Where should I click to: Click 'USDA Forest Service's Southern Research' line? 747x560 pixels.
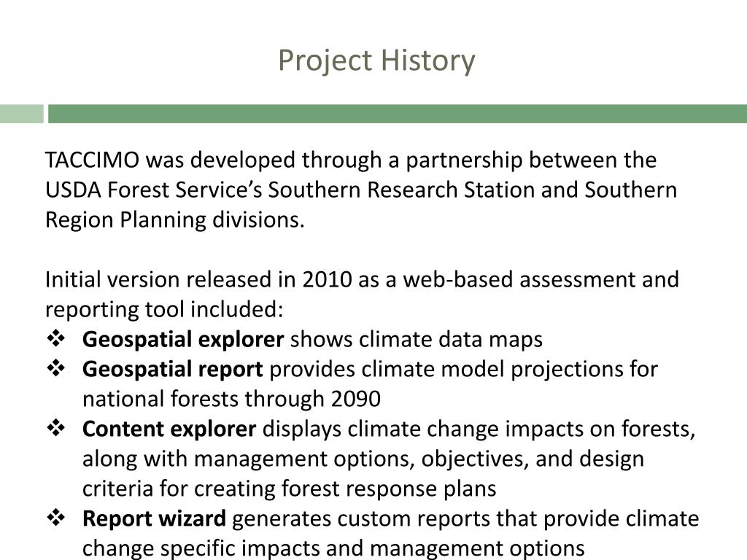coord(361,190)
